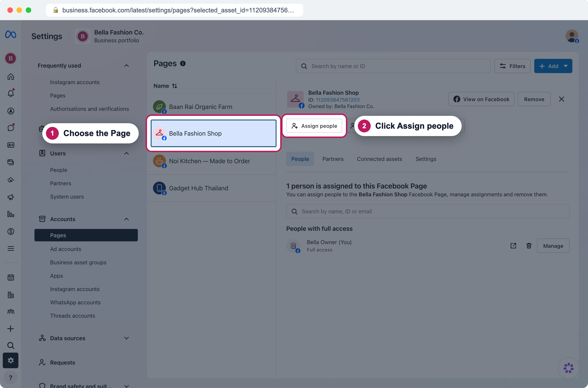588x388 pixels.
Task: Delete Bella Owner access with trash icon
Action: pyautogui.click(x=529, y=246)
